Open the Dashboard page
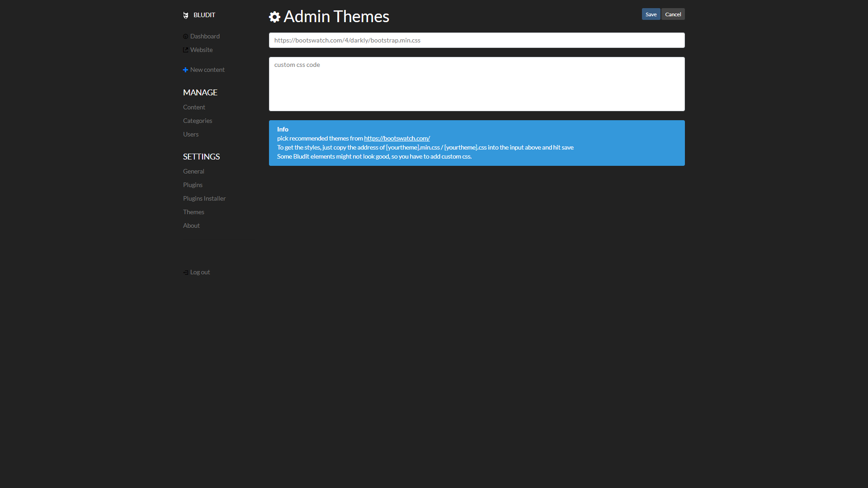 205,36
